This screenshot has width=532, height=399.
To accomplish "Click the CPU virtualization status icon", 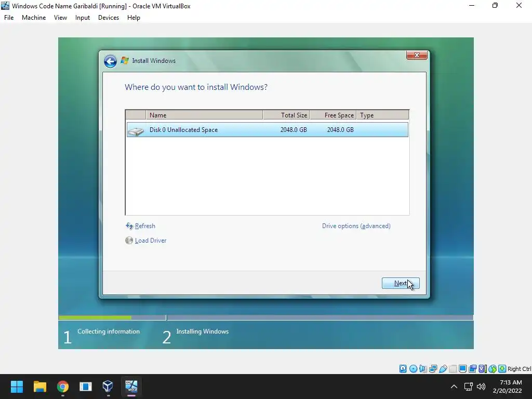I will click(x=483, y=369).
